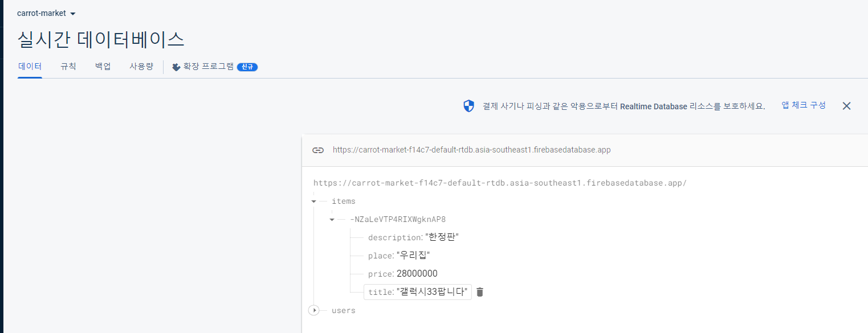This screenshot has height=333, width=868.
Task: Select the items tree node
Action: [x=343, y=201]
